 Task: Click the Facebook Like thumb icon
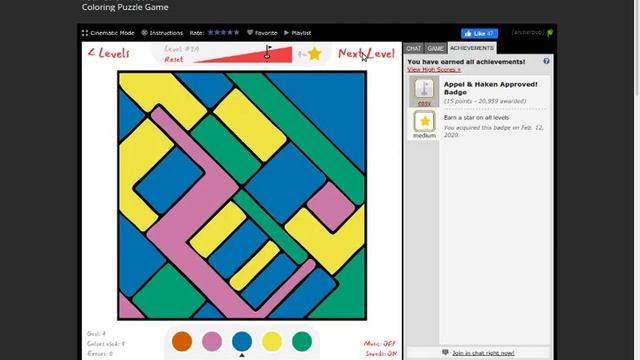[468, 33]
